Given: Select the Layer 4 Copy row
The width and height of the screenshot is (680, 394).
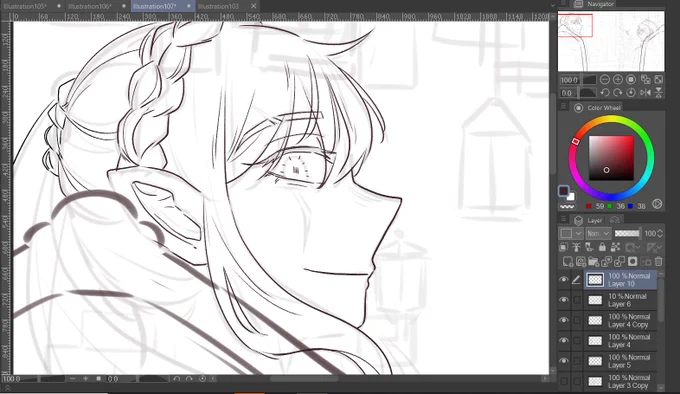Looking at the screenshot, I should pos(620,320).
